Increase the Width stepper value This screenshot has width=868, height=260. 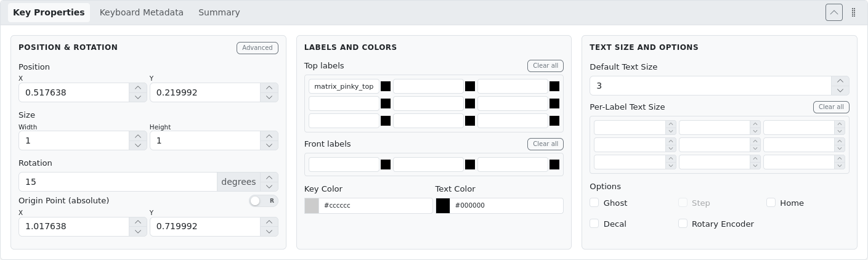point(138,136)
